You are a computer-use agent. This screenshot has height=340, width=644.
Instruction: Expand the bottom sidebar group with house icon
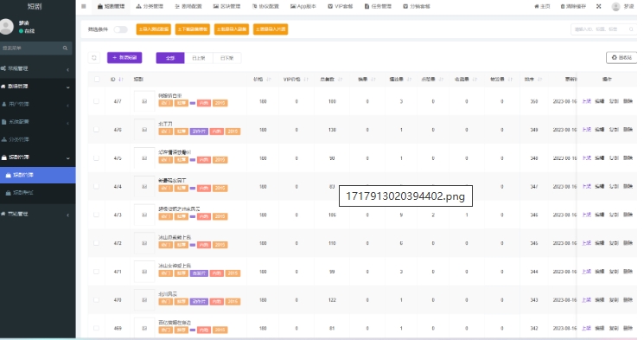[37, 214]
